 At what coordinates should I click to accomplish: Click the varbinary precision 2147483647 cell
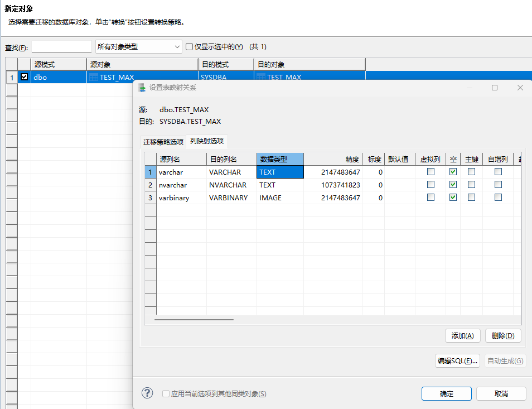[333, 198]
